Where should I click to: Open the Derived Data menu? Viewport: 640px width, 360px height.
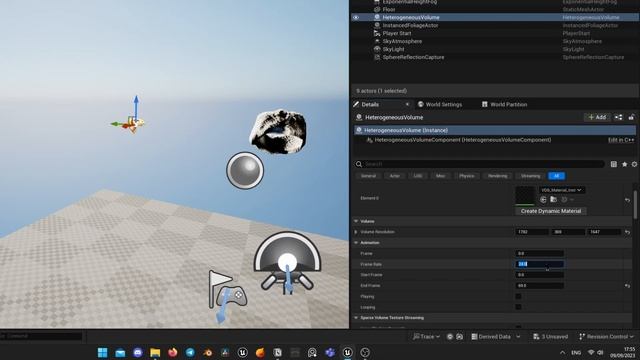coord(496,337)
